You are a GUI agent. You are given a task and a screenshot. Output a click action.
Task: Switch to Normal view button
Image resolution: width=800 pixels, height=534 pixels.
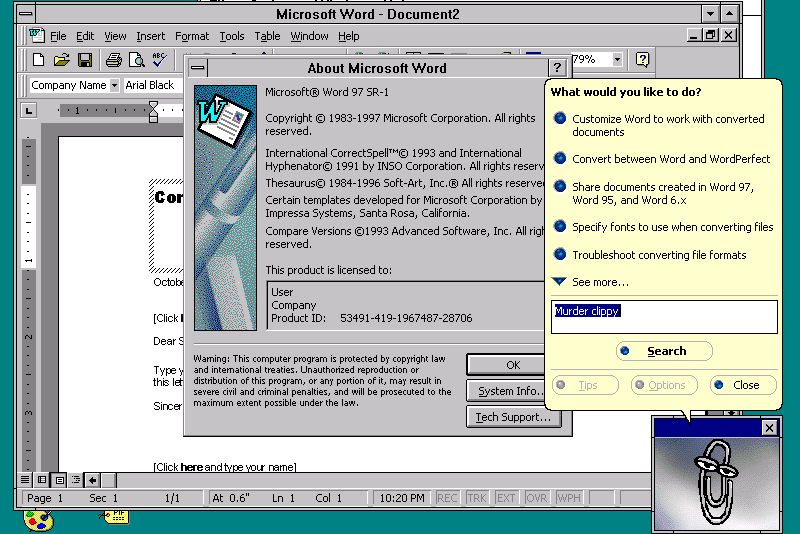pos(24,479)
